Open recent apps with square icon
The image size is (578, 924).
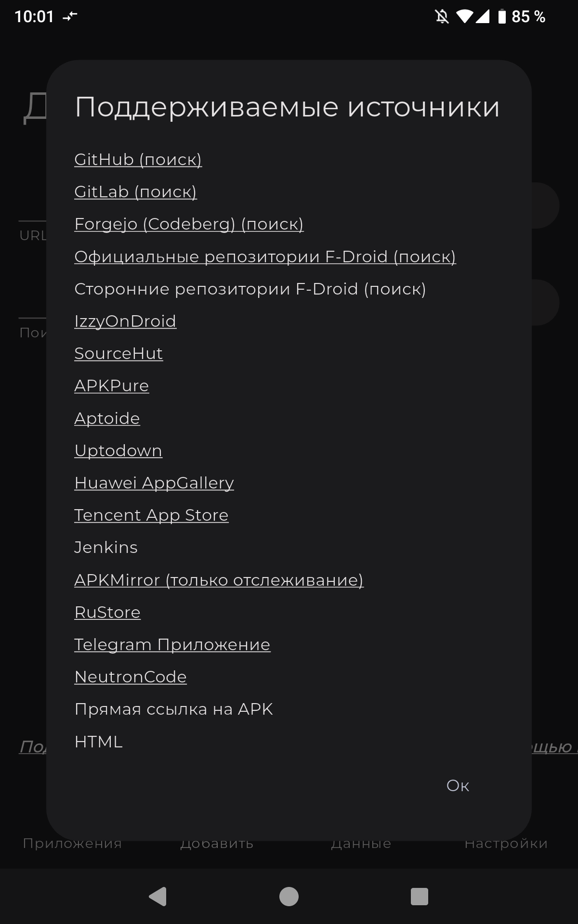[419, 897]
